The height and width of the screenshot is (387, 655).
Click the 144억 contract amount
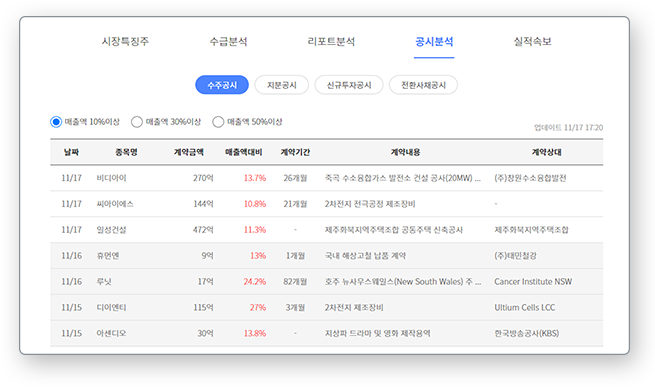point(203,204)
